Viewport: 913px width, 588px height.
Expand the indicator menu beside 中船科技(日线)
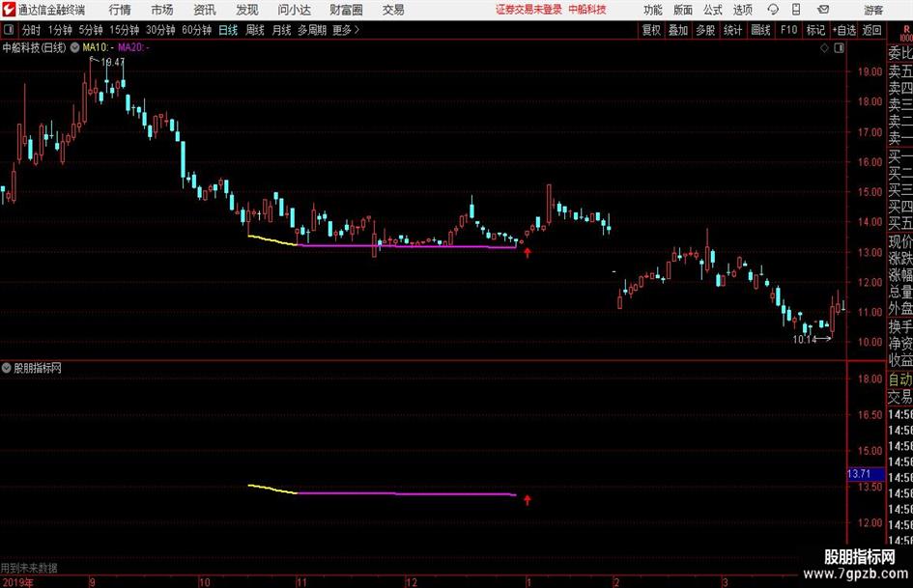click(x=74, y=47)
